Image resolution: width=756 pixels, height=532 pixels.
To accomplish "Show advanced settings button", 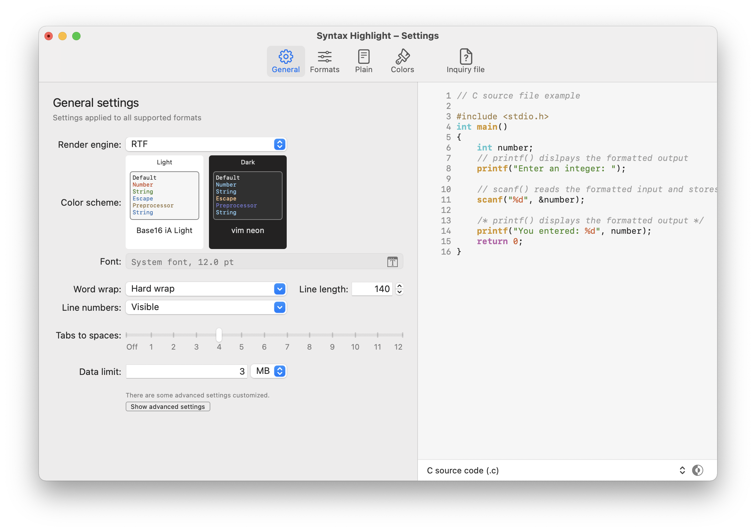I will [x=168, y=406].
